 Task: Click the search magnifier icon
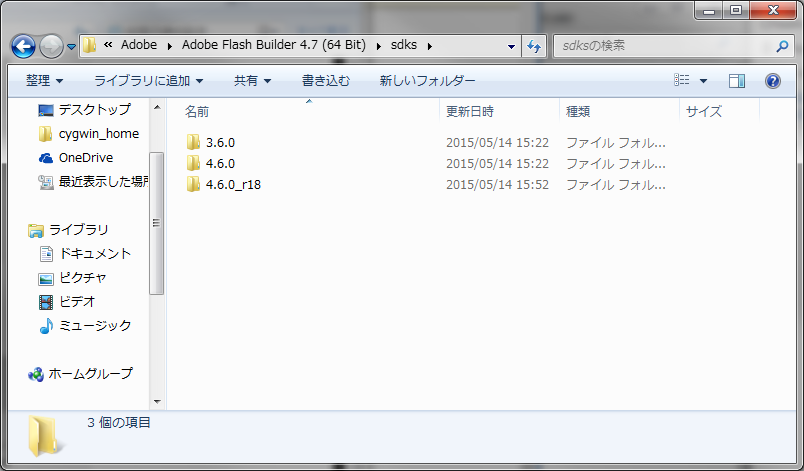[x=782, y=46]
